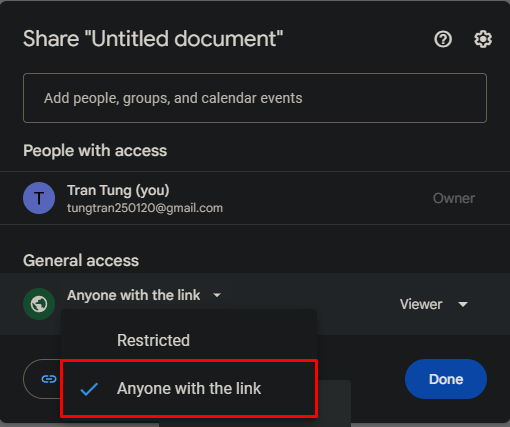Choose Anyone with the link option
The image size is (510, 427).
click(x=189, y=388)
